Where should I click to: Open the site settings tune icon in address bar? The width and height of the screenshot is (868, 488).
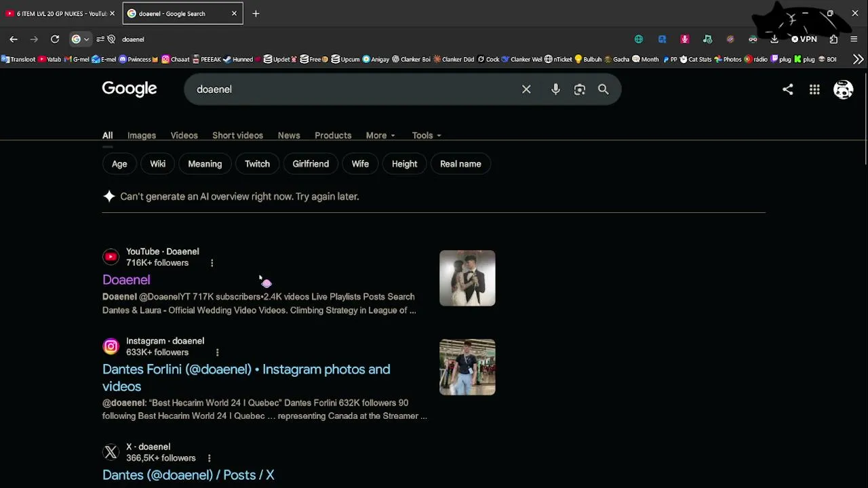[x=100, y=39]
